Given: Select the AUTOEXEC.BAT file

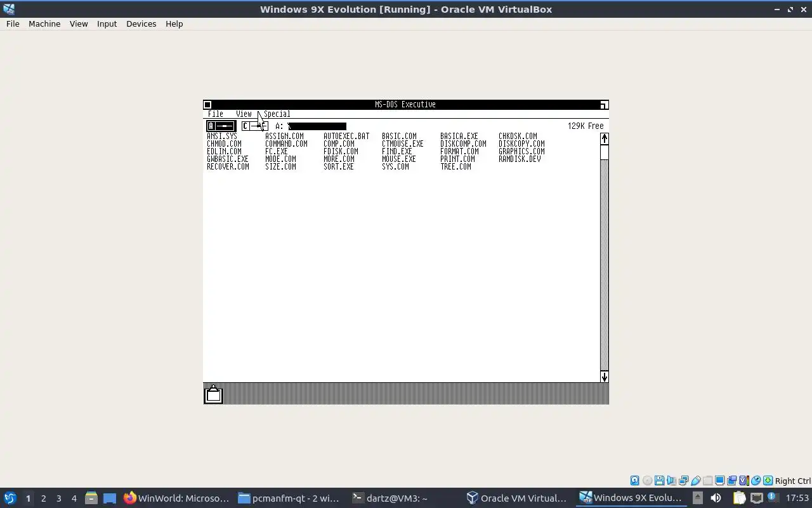Looking at the screenshot, I should (x=346, y=136).
